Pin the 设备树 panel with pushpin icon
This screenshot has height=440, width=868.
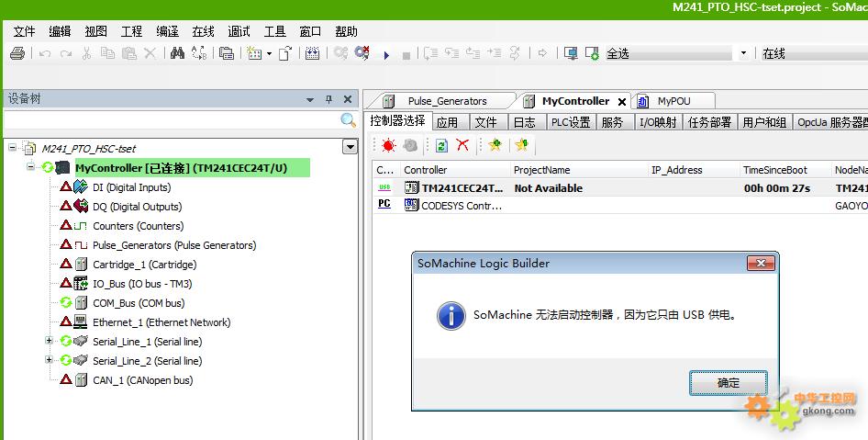pos(328,99)
